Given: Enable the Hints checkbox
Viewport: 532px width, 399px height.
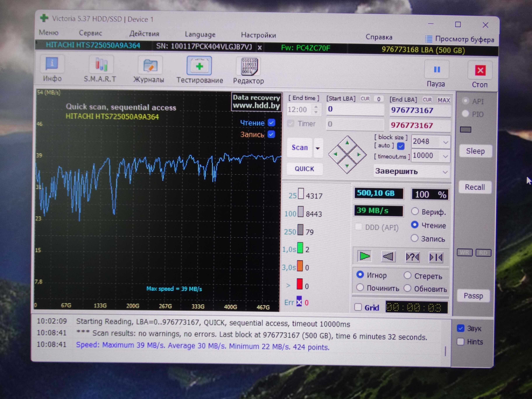Looking at the screenshot, I should pyautogui.click(x=460, y=342).
